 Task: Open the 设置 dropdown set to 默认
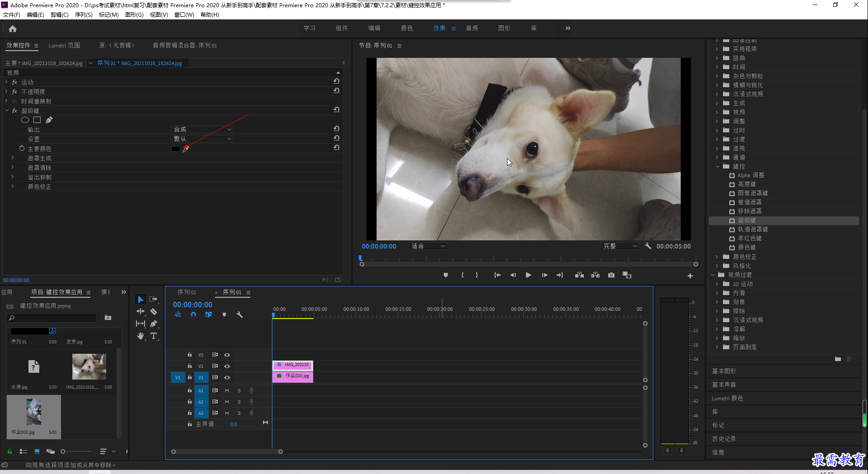202,139
